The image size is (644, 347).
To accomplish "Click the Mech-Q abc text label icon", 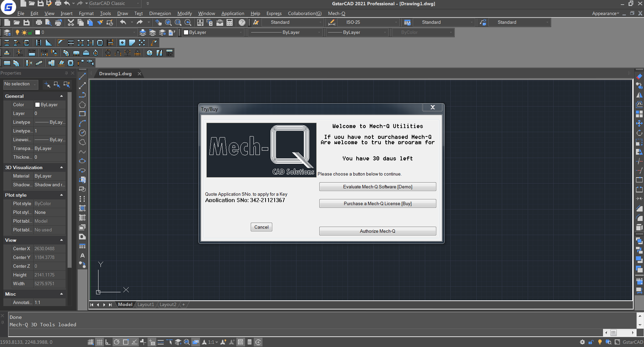I will coord(170,52).
